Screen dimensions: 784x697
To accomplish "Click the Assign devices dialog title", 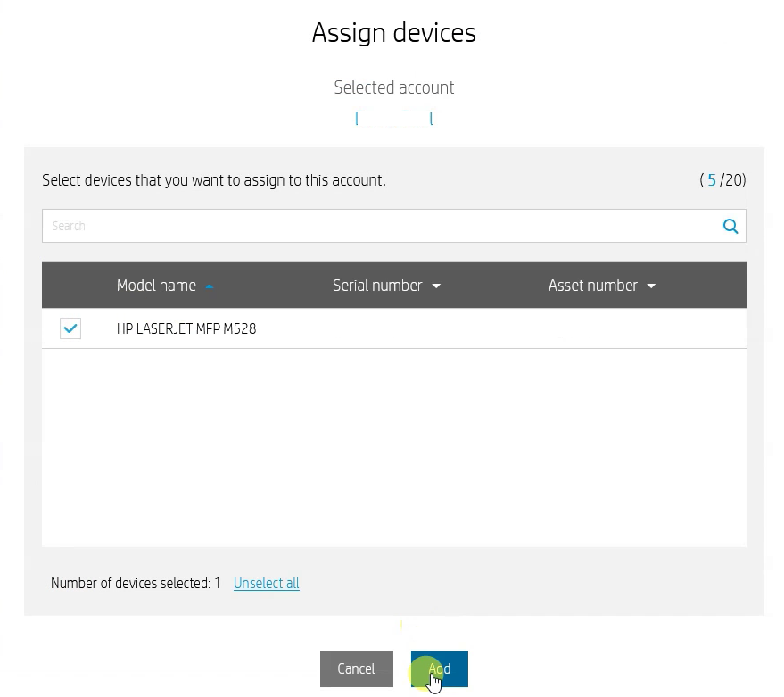I will coord(393,32).
